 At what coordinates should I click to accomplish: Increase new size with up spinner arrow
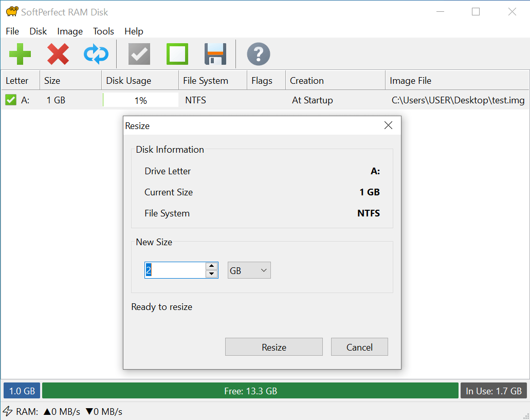tap(212, 266)
